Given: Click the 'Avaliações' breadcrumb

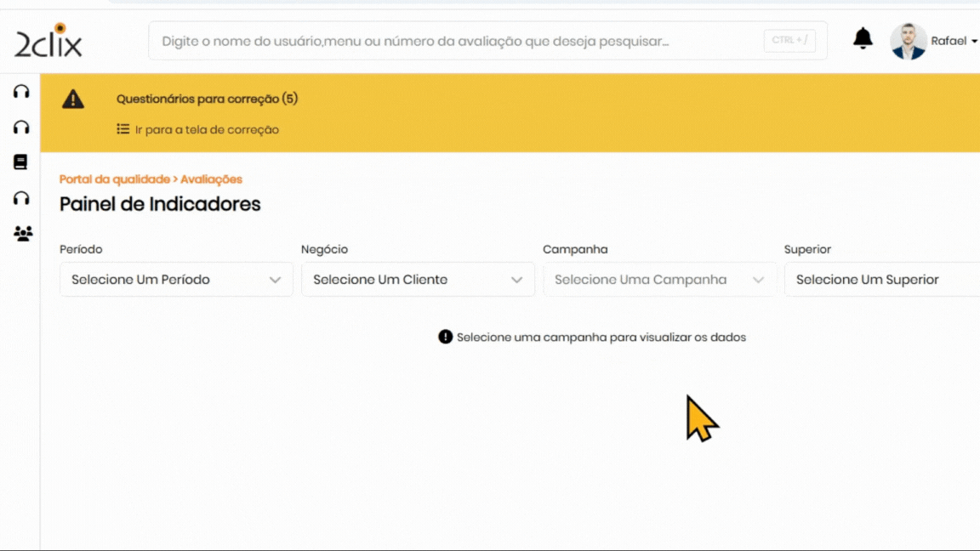Looking at the screenshot, I should [211, 179].
